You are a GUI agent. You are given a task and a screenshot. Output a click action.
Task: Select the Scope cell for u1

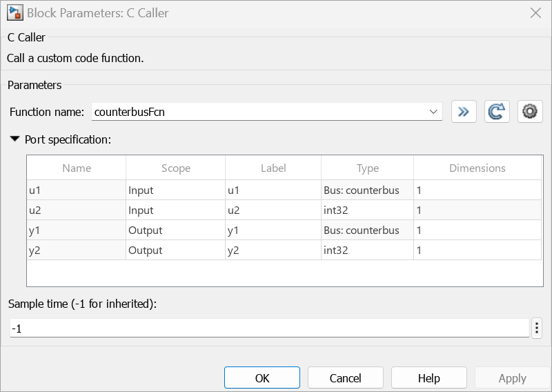click(175, 190)
